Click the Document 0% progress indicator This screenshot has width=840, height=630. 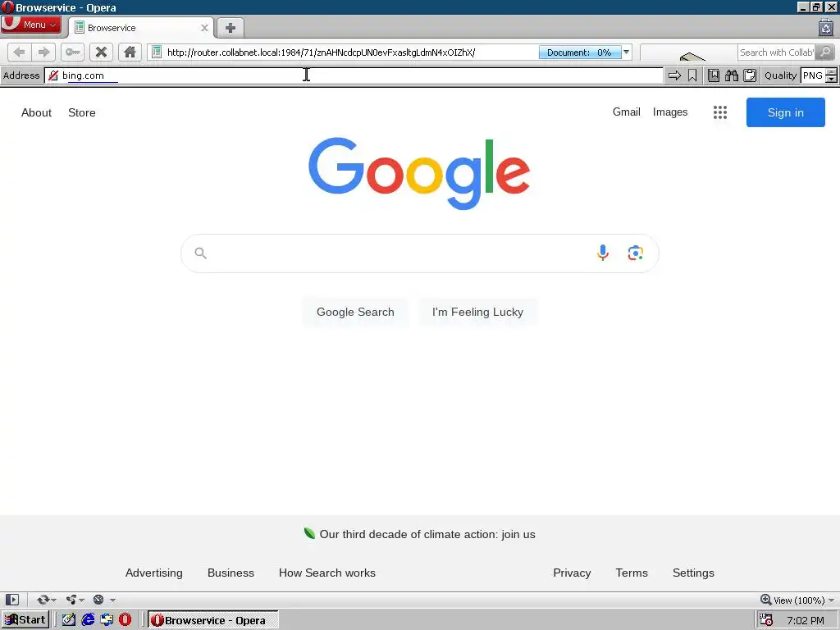click(x=580, y=52)
